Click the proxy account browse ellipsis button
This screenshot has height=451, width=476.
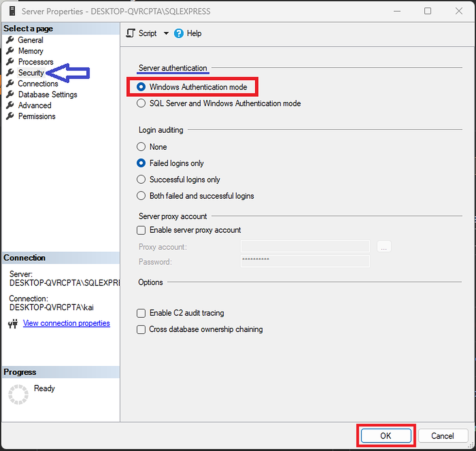pyautogui.click(x=384, y=246)
